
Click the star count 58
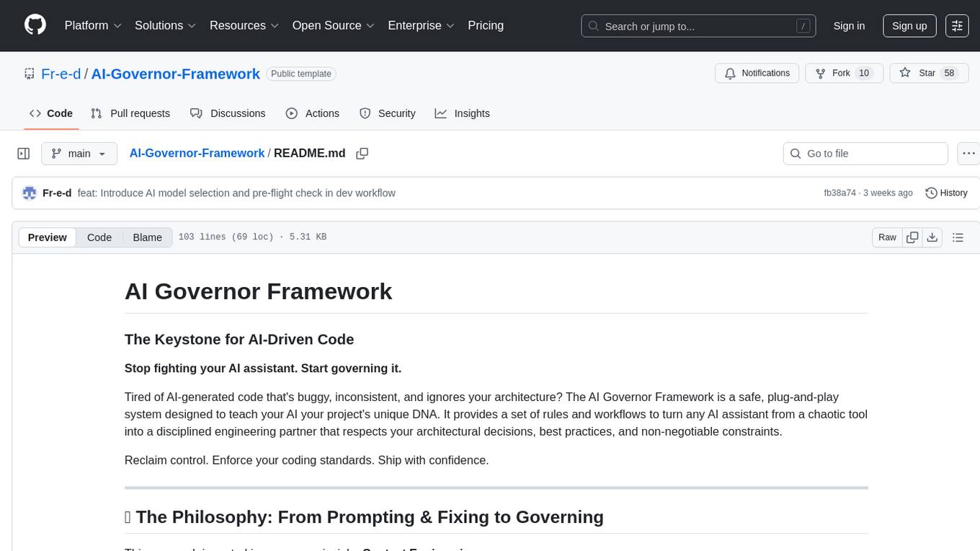coord(949,73)
